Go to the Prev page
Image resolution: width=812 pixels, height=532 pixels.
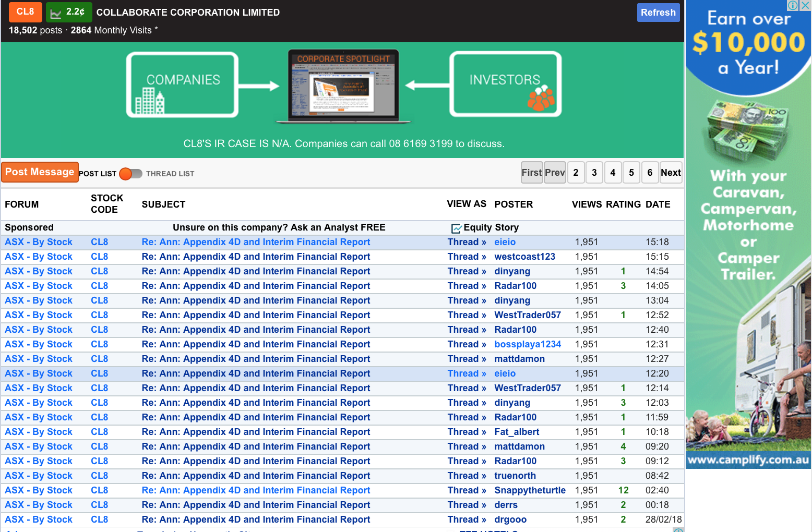tap(555, 173)
